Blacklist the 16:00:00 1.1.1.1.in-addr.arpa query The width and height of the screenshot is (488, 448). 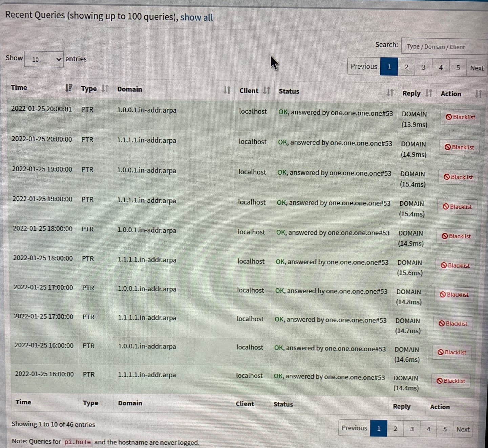click(451, 381)
